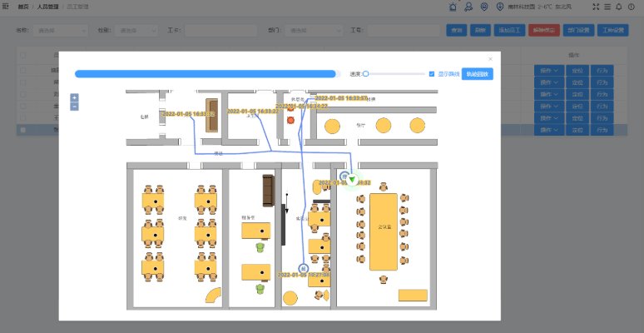644x333 pixels.
Task: Zoom in the floor map with plus button
Action: coord(74,98)
